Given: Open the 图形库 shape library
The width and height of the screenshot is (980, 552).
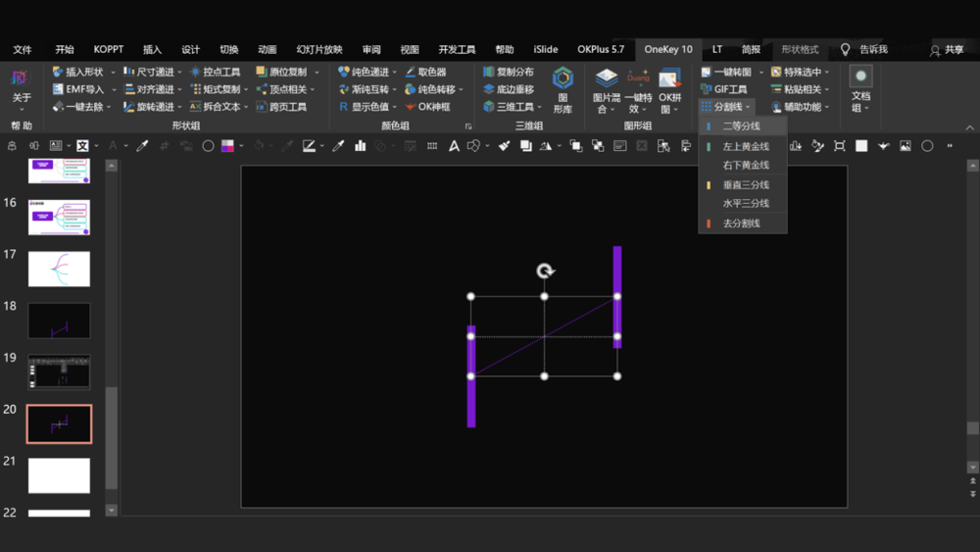Looking at the screenshot, I should pos(563,88).
